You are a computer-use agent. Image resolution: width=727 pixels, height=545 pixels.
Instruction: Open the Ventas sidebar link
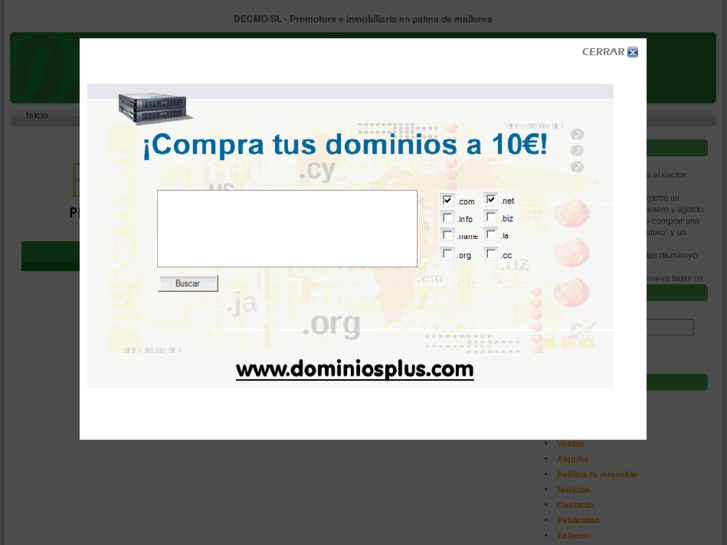pyautogui.click(x=570, y=444)
